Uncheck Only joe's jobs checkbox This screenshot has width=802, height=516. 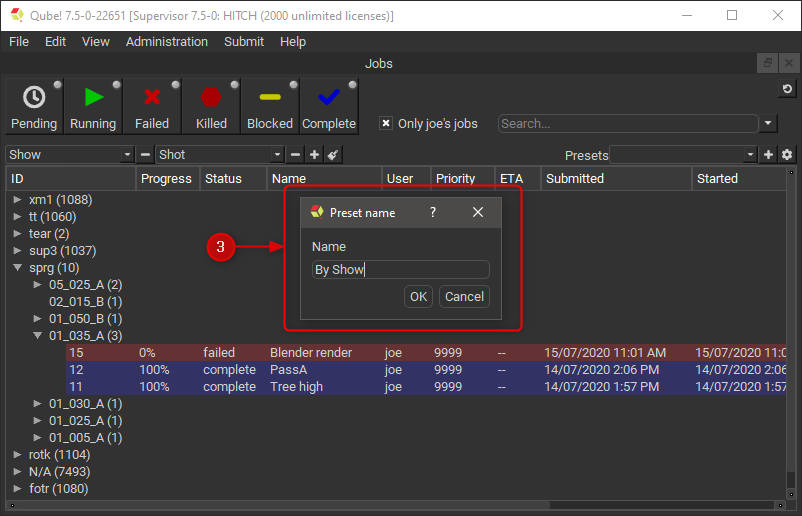point(385,124)
